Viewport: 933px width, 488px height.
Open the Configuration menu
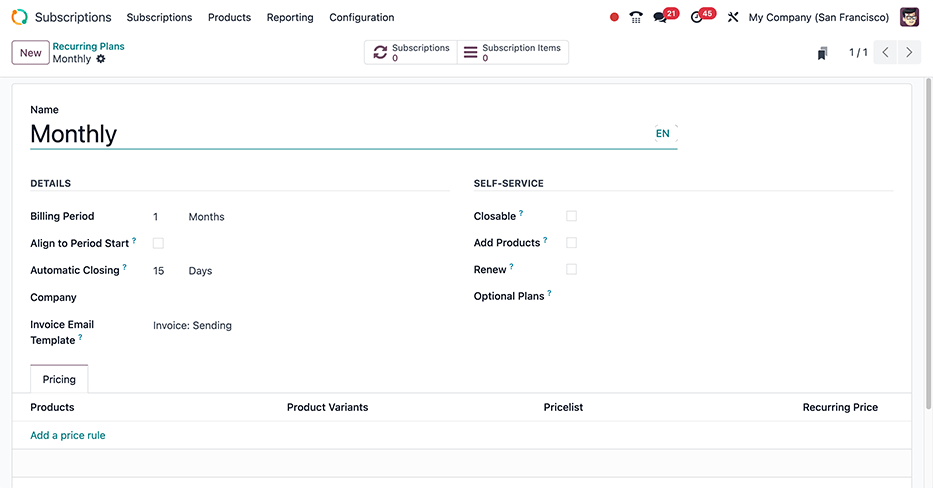361,17
